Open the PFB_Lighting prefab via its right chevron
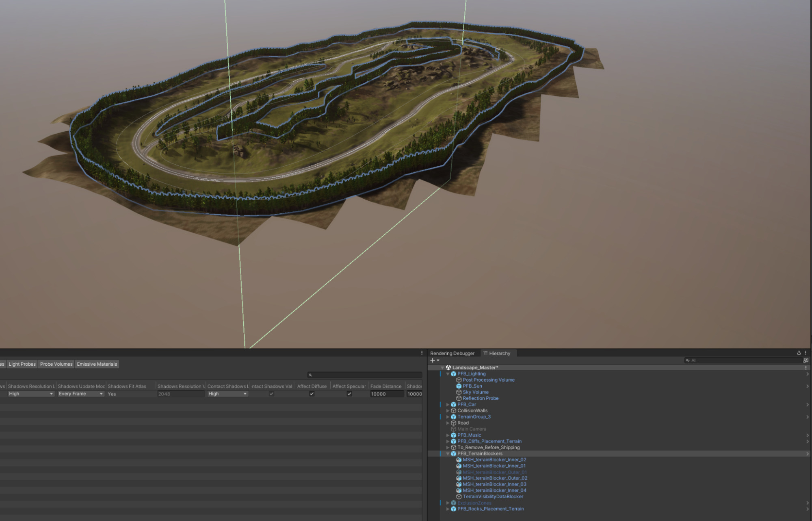This screenshot has height=521, width=812. 807,374
